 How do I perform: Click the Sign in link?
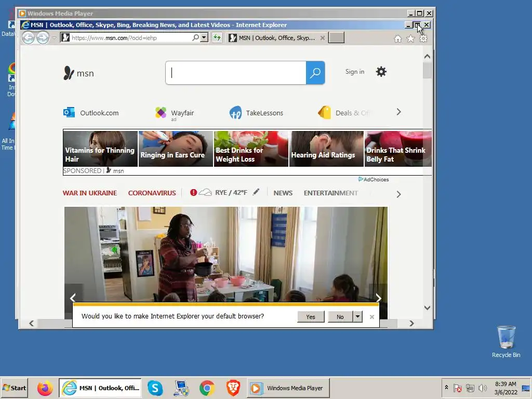(x=354, y=72)
